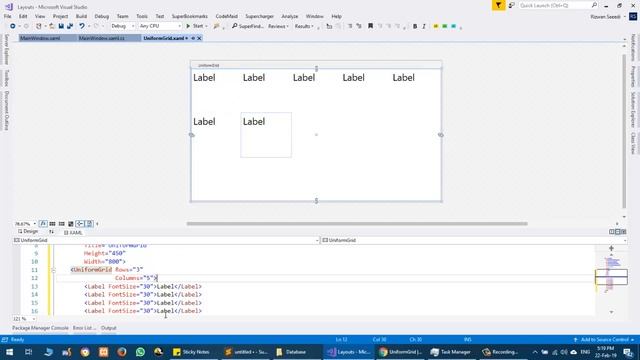This screenshot has height=360, width=640.
Task: Click the swap panes arrows icon
Action: [51, 232]
